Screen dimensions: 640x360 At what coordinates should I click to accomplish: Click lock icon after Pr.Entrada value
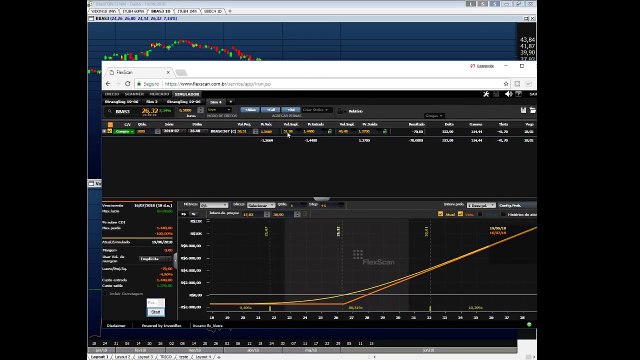tap(330, 131)
